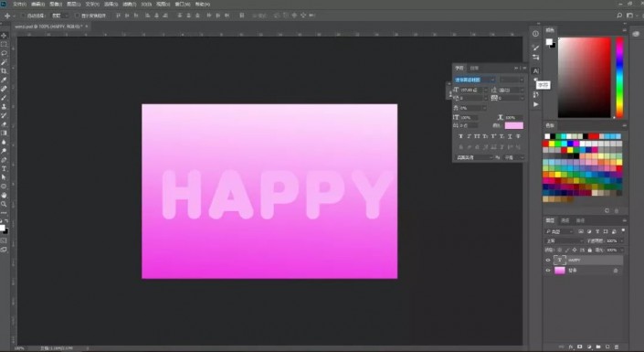Create a new group folder icon
The height and width of the screenshot is (352, 644).
598,347
